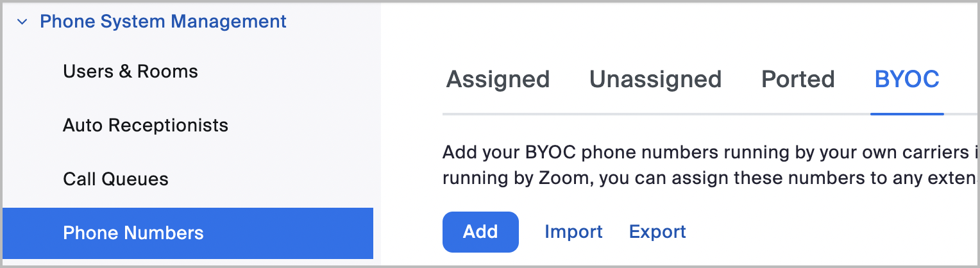The image size is (980, 268).
Task: Select the BYOC tab
Action: tap(907, 80)
